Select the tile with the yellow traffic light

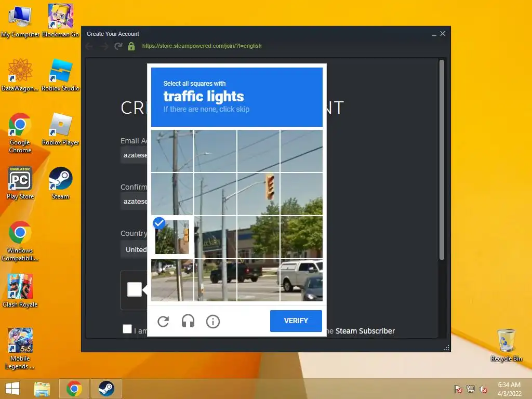tap(258, 194)
